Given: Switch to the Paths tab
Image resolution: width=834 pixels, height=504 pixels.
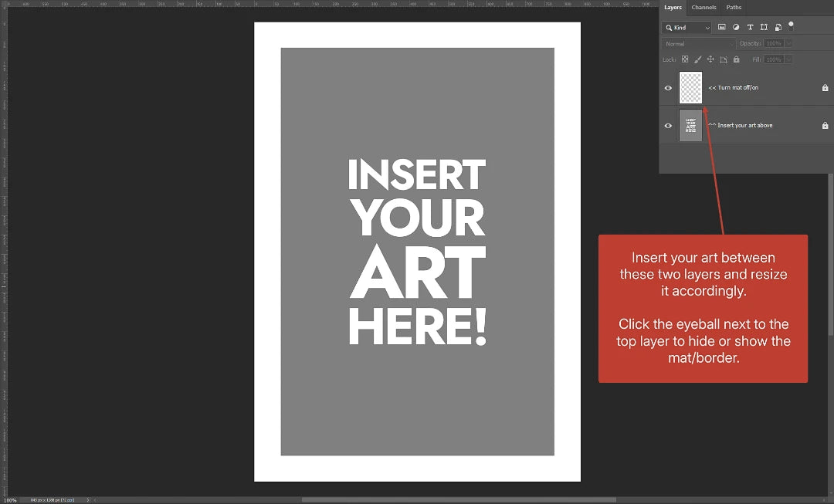Looking at the screenshot, I should 734,8.
